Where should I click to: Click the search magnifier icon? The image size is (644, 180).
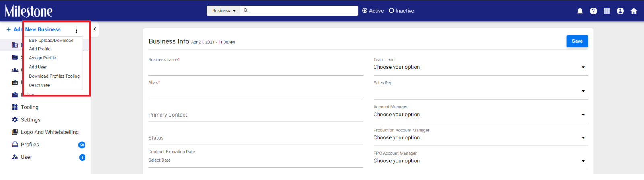coord(246,11)
